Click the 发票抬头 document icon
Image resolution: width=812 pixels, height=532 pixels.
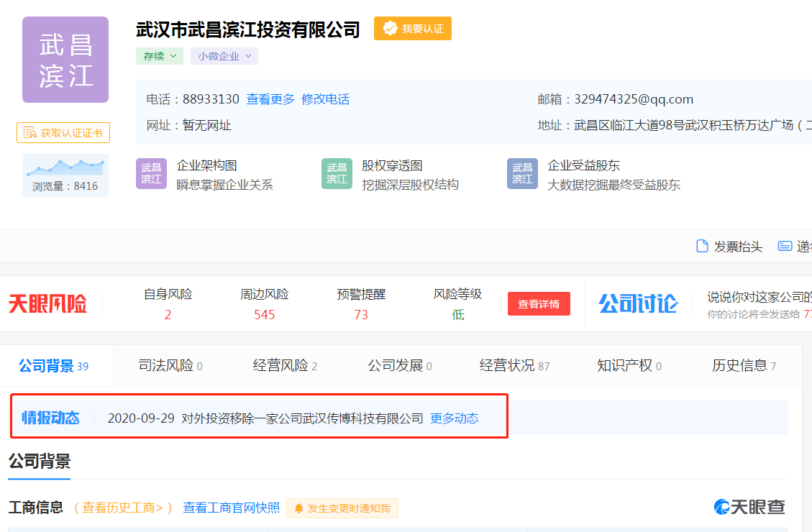[702, 247]
